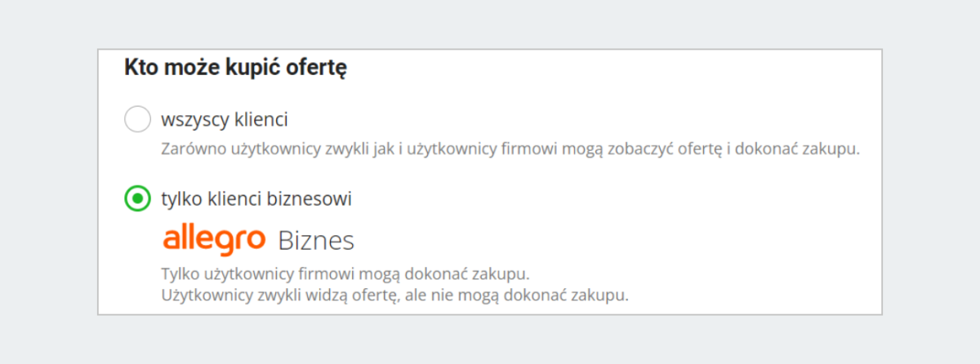980x364 pixels.
Task: Click the letter "a" starting the allegro logo
Action: click(171, 240)
